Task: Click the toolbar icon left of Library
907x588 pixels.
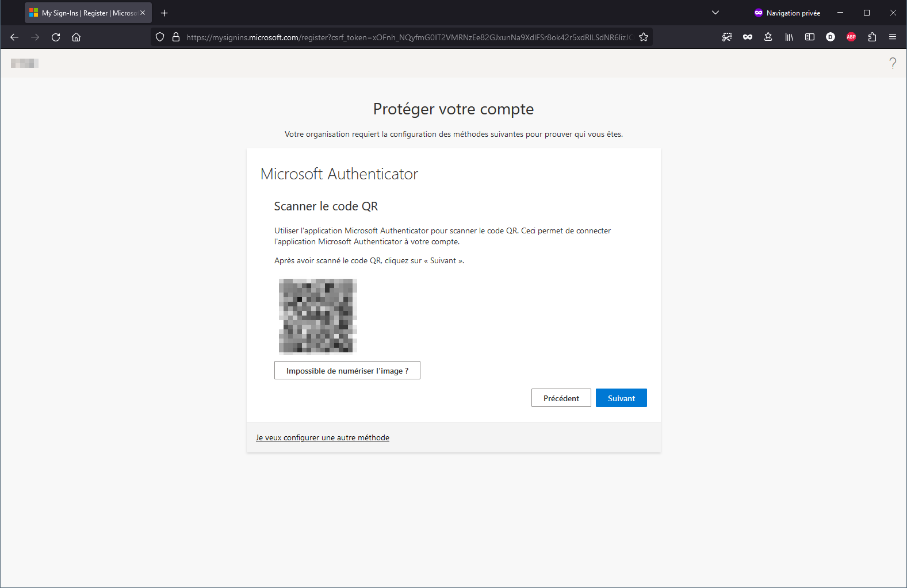Action: tap(768, 37)
